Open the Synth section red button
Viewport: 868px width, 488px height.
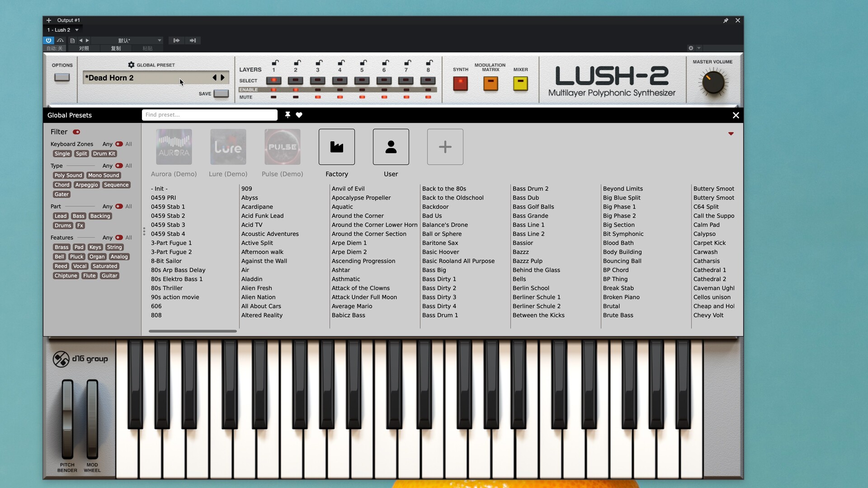click(460, 84)
